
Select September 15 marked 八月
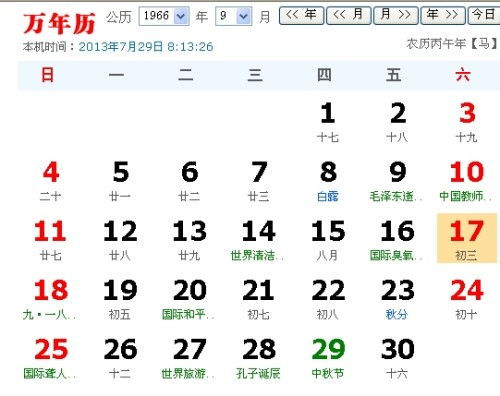tap(328, 240)
